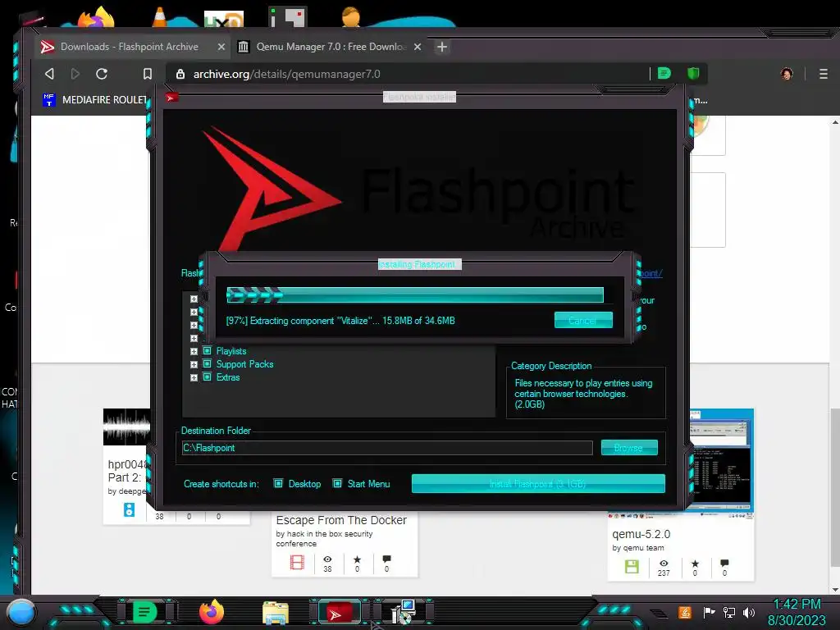Click the orange tray notification icon
840x630 pixels.
click(685, 612)
